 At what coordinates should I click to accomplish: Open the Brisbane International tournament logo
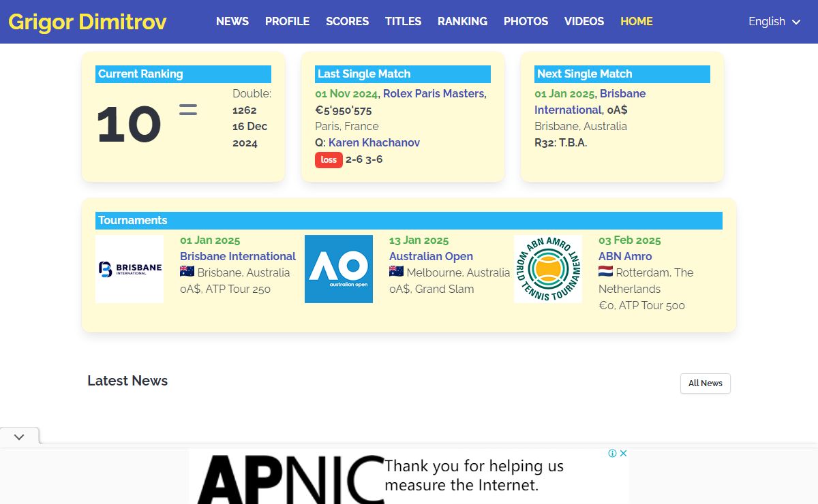coord(130,269)
